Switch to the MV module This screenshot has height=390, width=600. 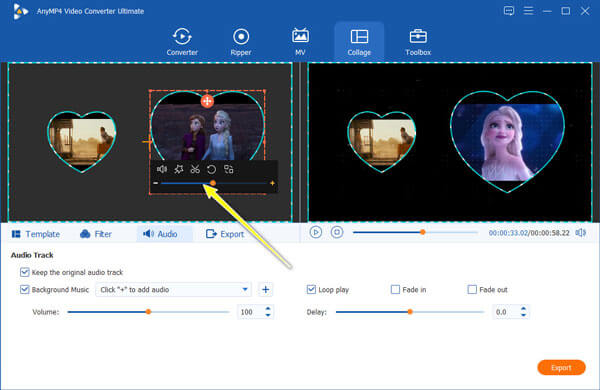[300, 42]
